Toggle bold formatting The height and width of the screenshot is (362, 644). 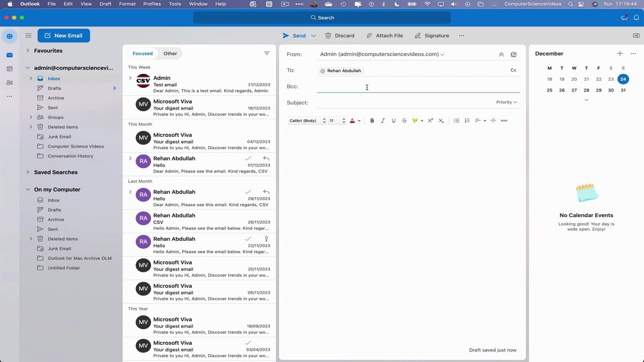(x=372, y=121)
